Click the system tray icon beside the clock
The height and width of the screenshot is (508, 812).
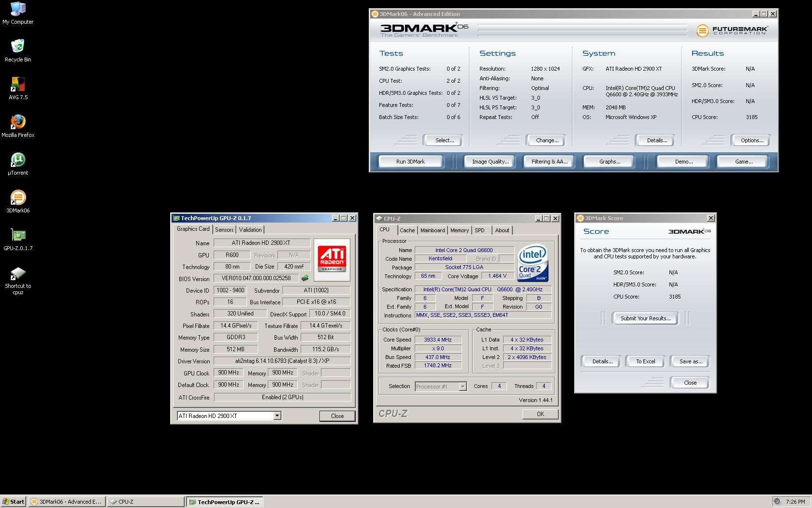pos(776,502)
